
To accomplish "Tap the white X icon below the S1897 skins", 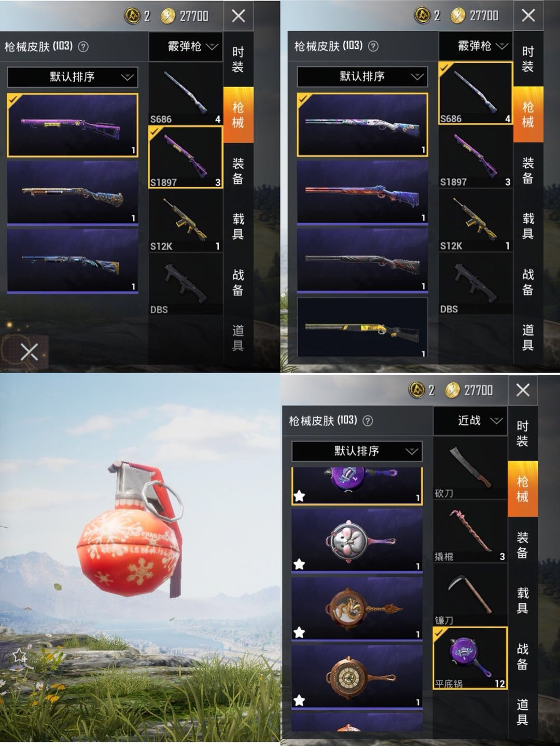I will (29, 353).
